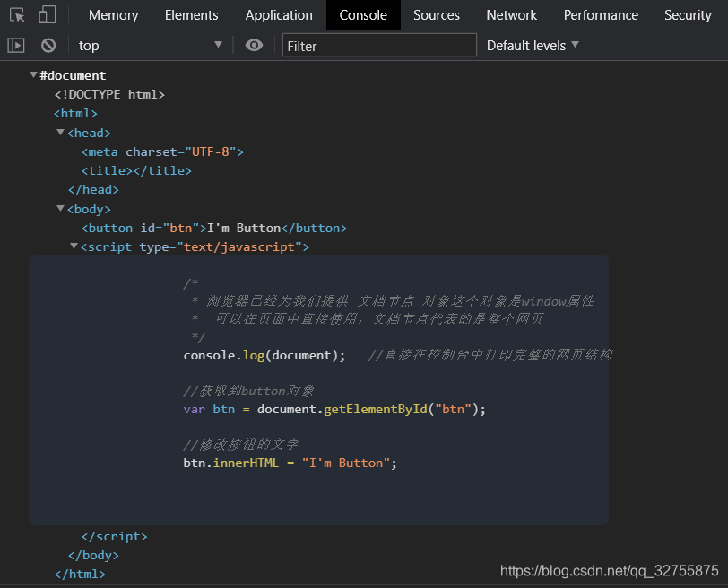Click the var btn getElementById line
728x588 pixels.
[x=334, y=410]
